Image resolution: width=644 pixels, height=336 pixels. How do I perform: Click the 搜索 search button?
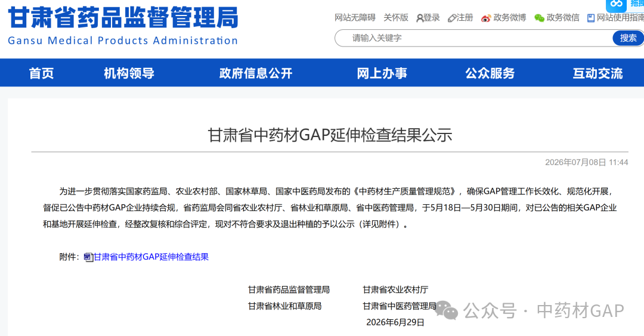coord(628,38)
